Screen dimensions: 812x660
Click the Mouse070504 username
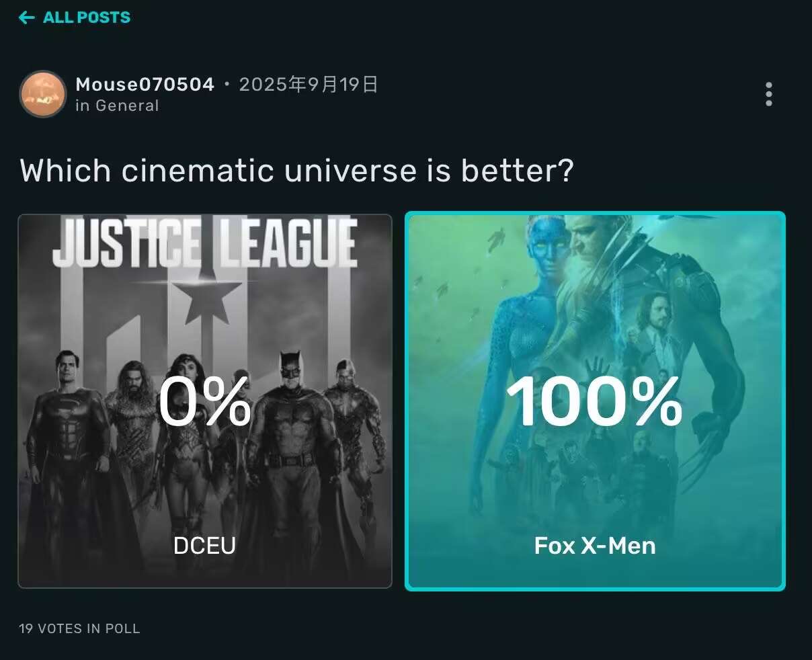coord(145,85)
